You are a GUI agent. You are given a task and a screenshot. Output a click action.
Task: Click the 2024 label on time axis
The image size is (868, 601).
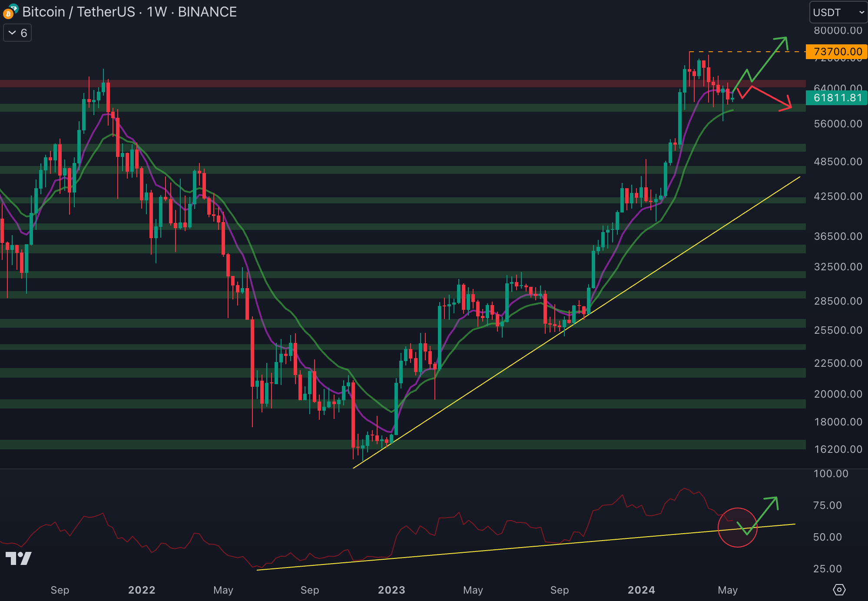(x=641, y=590)
